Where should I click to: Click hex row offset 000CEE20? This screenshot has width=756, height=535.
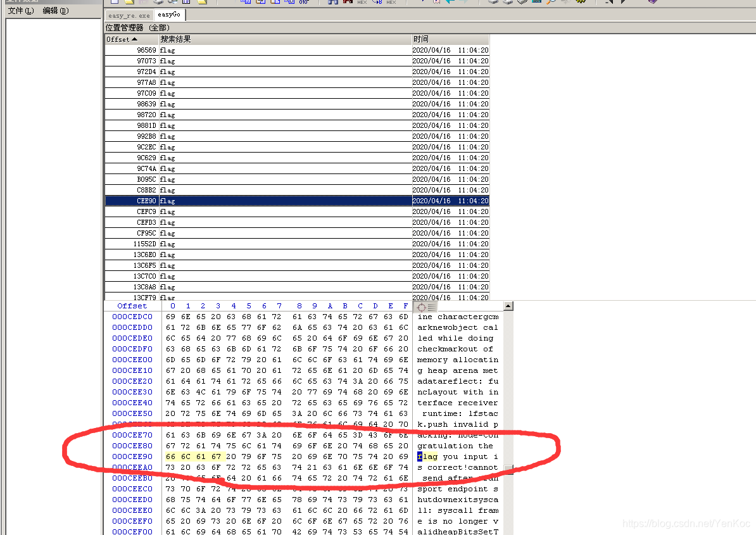pyautogui.click(x=132, y=381)
